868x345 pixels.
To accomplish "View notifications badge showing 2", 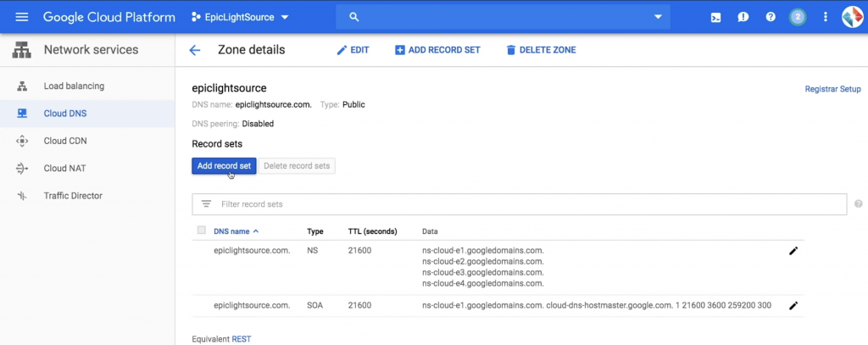I will [x=797, y=17].
